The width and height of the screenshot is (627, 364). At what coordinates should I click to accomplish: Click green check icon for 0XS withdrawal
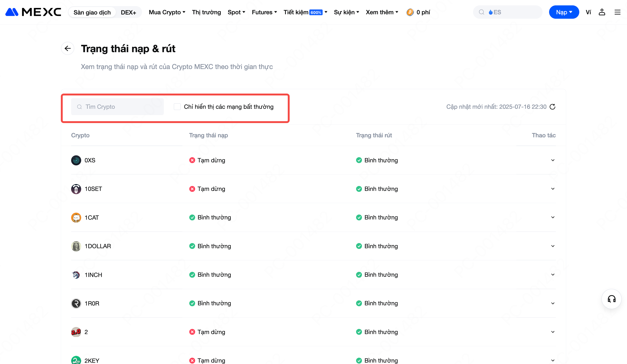[359, 160]
